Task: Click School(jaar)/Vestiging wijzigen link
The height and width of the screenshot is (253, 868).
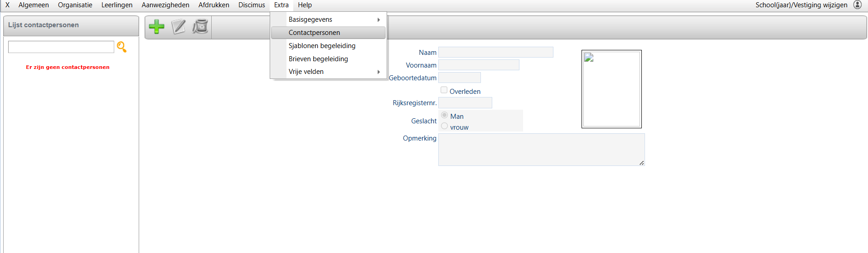Action: [801, 5]
